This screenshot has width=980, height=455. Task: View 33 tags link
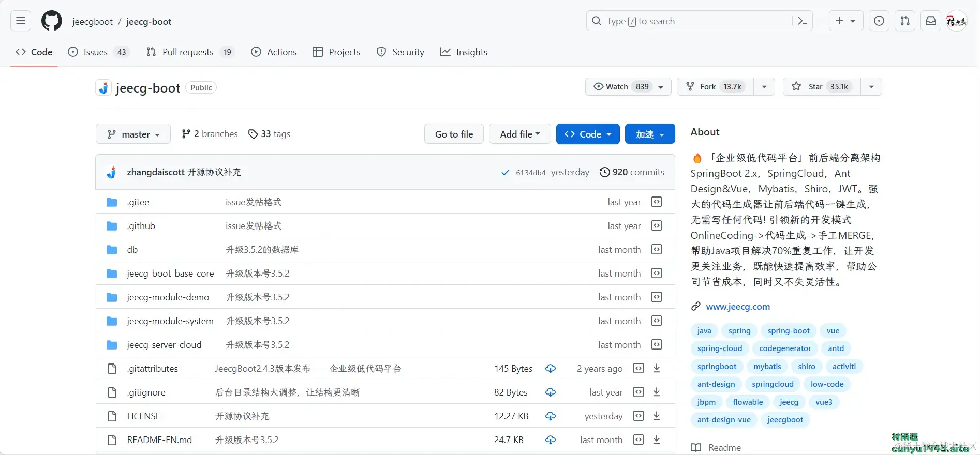click(x=269, y=134)
